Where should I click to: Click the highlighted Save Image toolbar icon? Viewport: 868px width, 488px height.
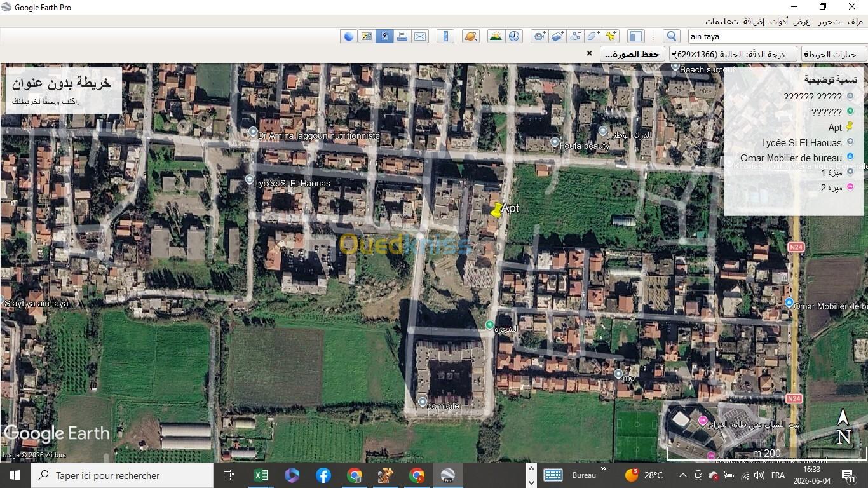point(384,36)
